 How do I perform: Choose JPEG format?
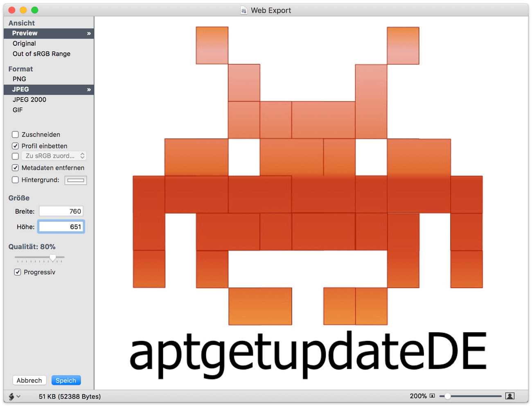coord(49,90)
